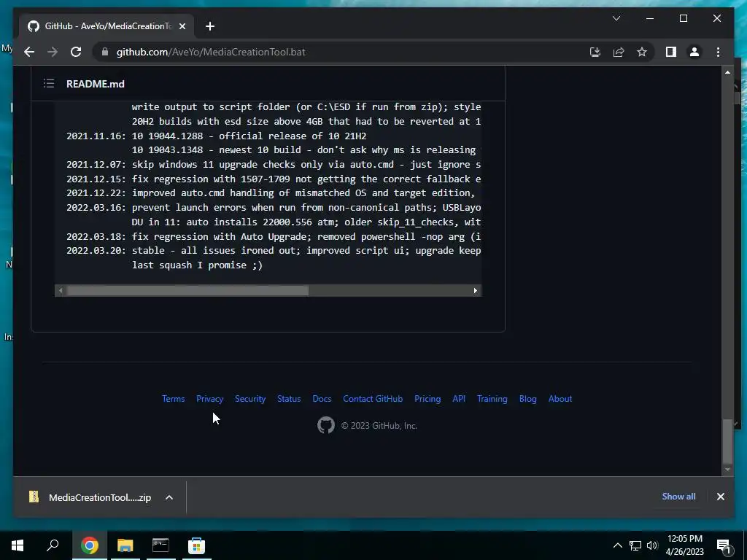Open the Terms footer link
This screenshot has height=560, width=747.
tap(173, 399)
